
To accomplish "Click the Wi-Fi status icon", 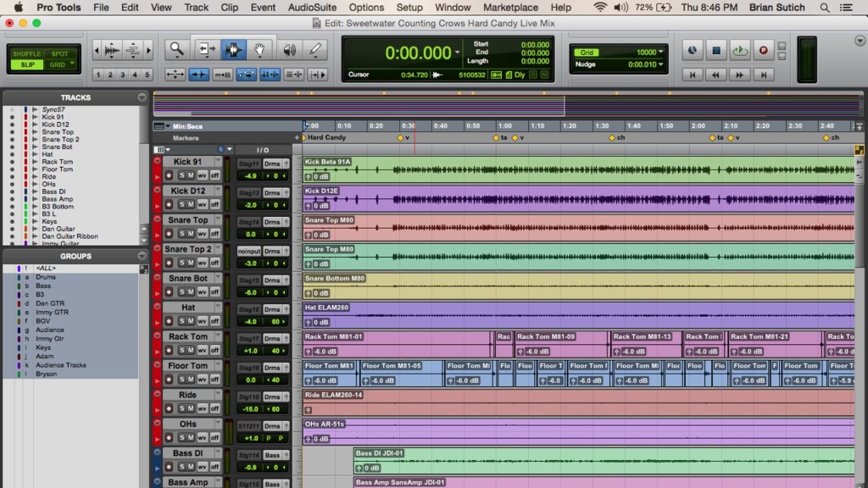I will click(599, 8).
